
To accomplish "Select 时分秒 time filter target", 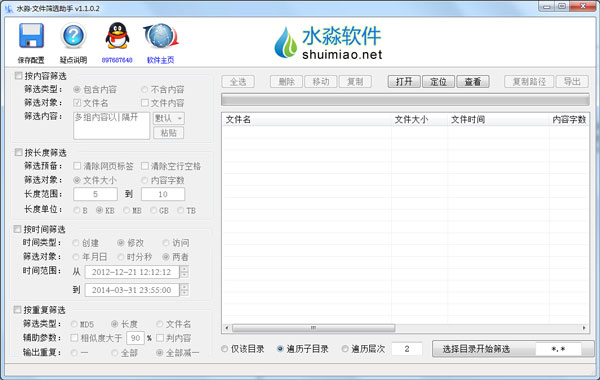I will [121, 256].
